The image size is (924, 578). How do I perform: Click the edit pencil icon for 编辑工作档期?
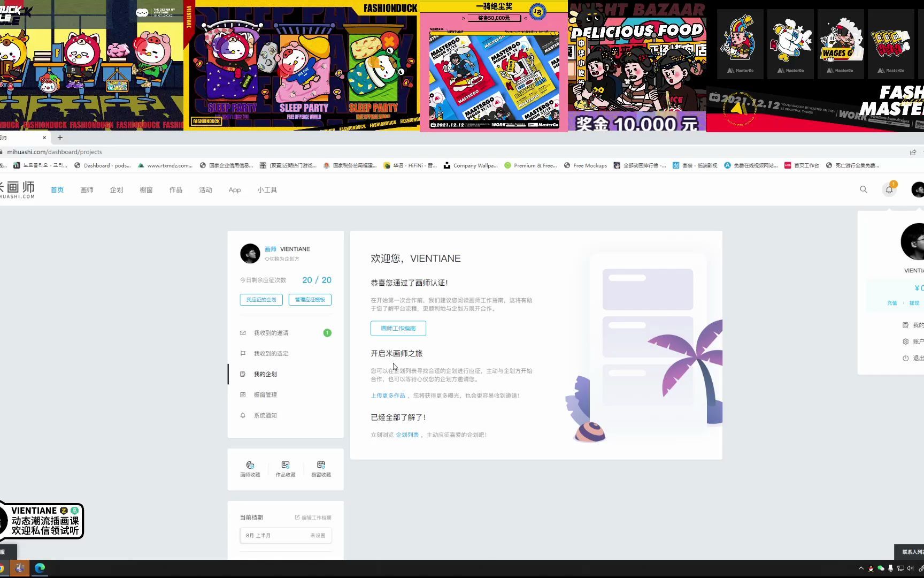(297, 517)
